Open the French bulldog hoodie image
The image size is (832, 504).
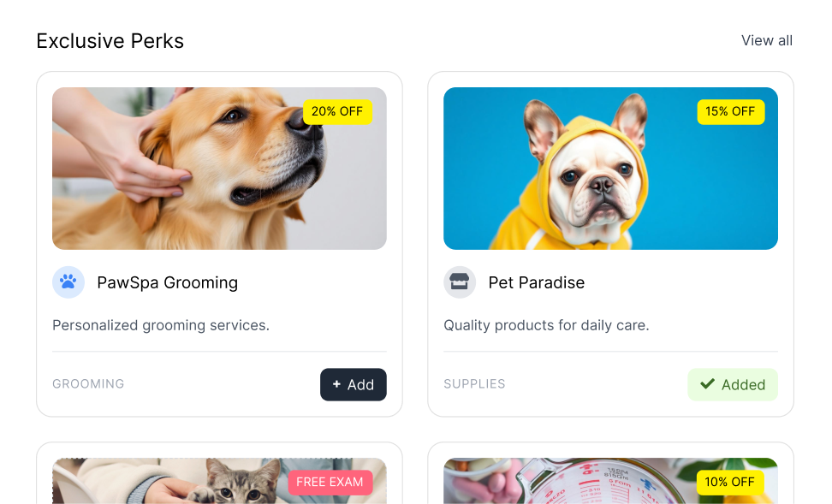point(611,169)
